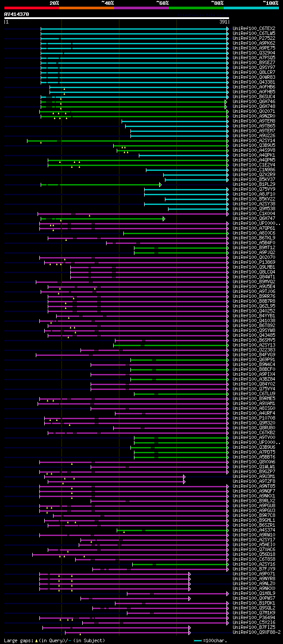Select the UniRef100_Q40252 label
This screenshot has width=283, height=644.
254,311
